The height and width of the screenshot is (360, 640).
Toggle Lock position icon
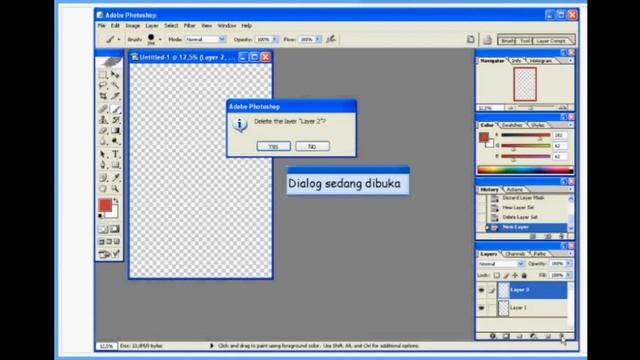515,276
